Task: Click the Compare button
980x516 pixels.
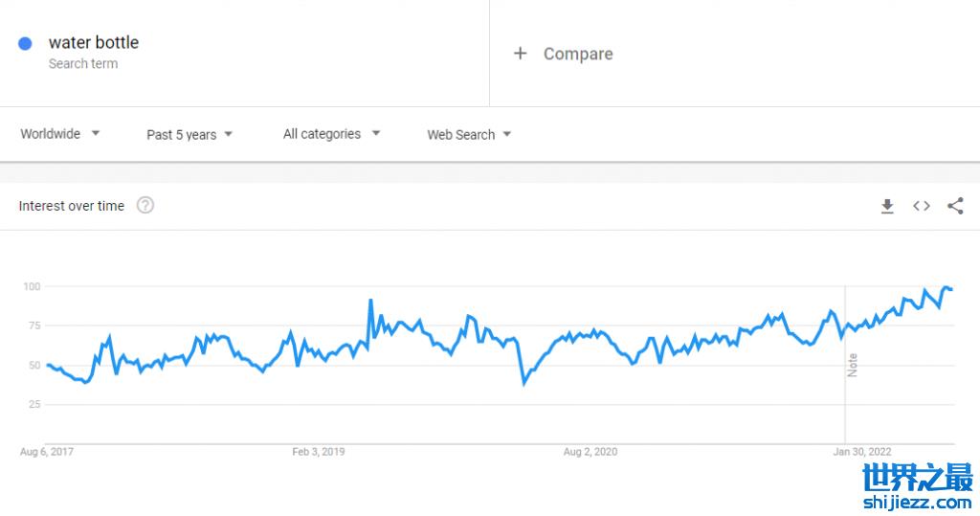Action: [578, 54]
